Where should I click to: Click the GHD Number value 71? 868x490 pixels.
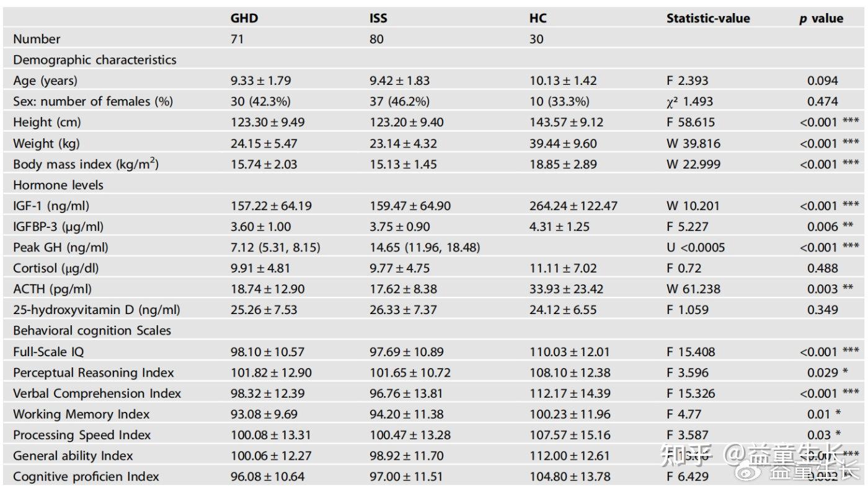pyautogui.click(x=237, y=39)
